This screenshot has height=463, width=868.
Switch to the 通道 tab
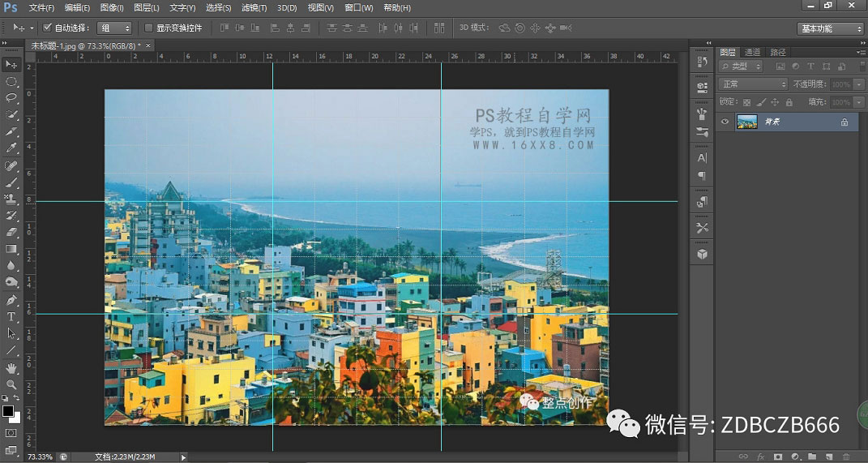pos(752,52)
